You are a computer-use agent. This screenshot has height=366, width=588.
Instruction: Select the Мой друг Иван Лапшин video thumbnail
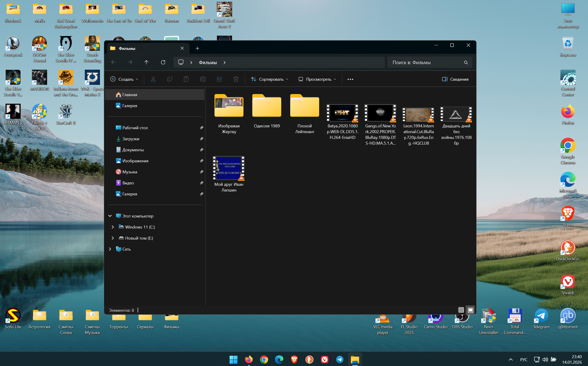pyautogui.click(x=229, y=168)
